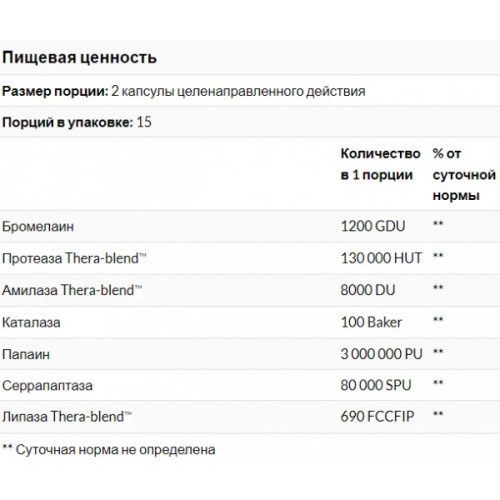Select the Папаин ingredient row
The width and height of the screenshot is (500, 500).
click(250, 354)
